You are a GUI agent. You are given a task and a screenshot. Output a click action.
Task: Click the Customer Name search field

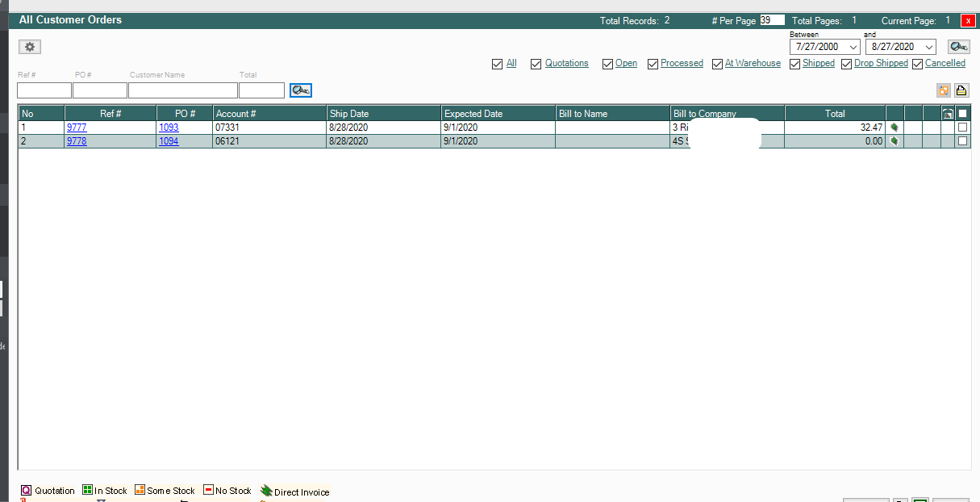(x=182, y=90)
